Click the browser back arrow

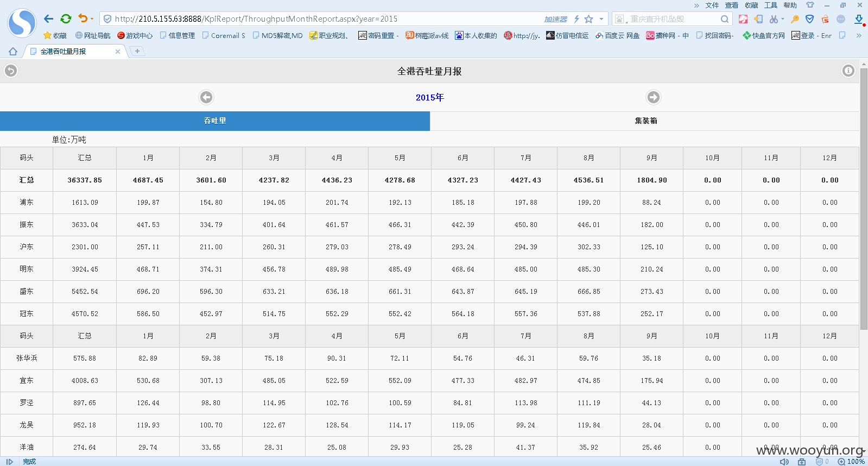click(48, 18)
